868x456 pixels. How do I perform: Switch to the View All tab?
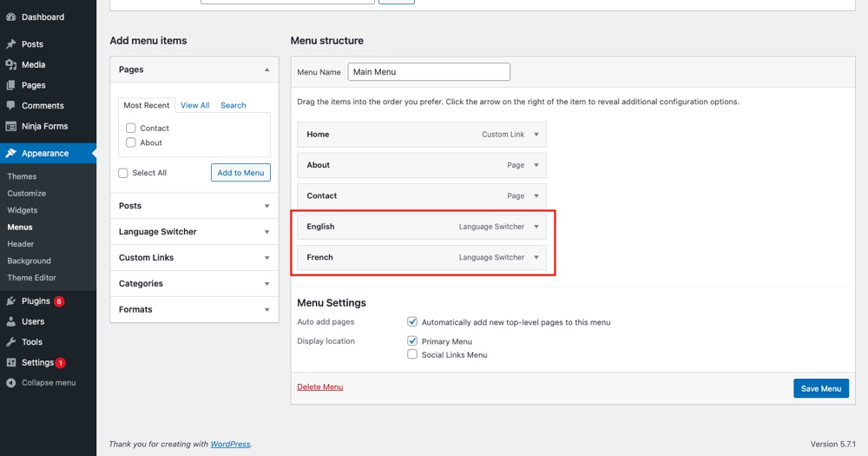[x=194, y=105]
